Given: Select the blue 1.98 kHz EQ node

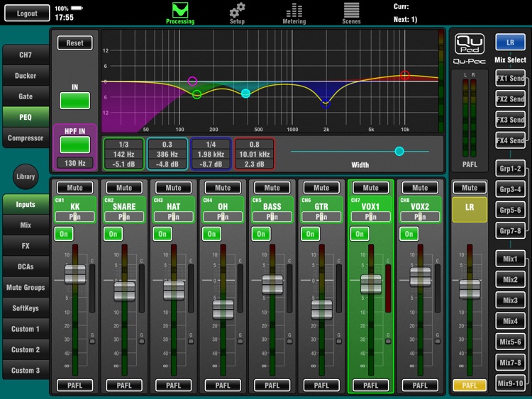Looking at the screenshot, I should click(326, 103).
